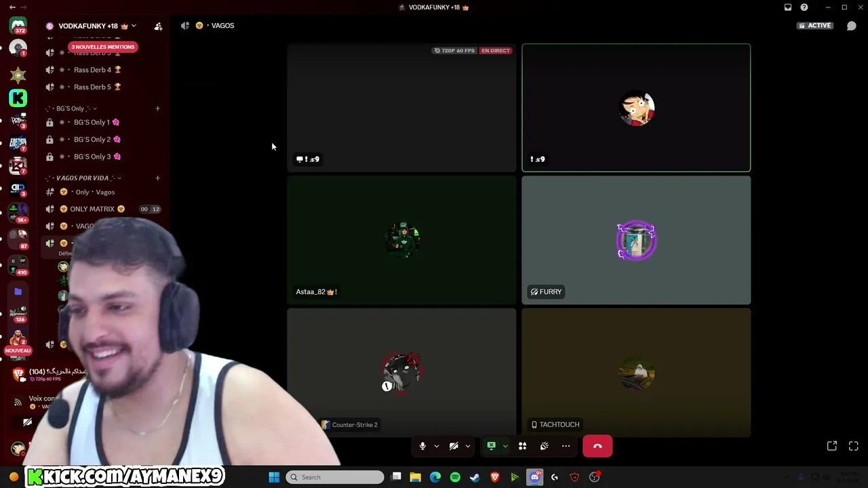Open screen share options arrow
Screen dimensions: 868x488
[505, 446]
